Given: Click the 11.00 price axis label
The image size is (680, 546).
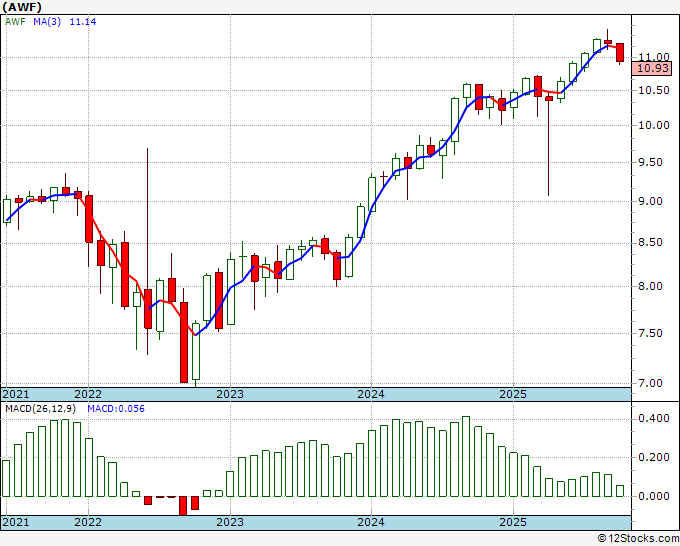Looking at the screenshot, I should click(654, 57).
